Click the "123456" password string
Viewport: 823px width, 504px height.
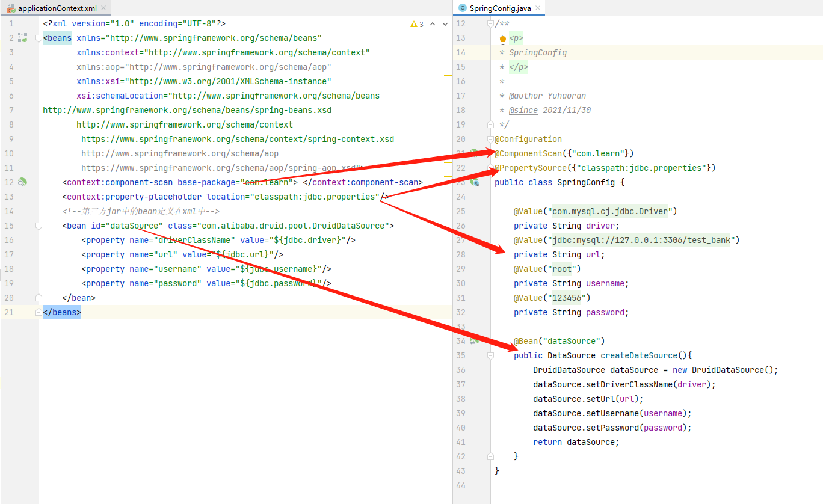tap(567, 298)
